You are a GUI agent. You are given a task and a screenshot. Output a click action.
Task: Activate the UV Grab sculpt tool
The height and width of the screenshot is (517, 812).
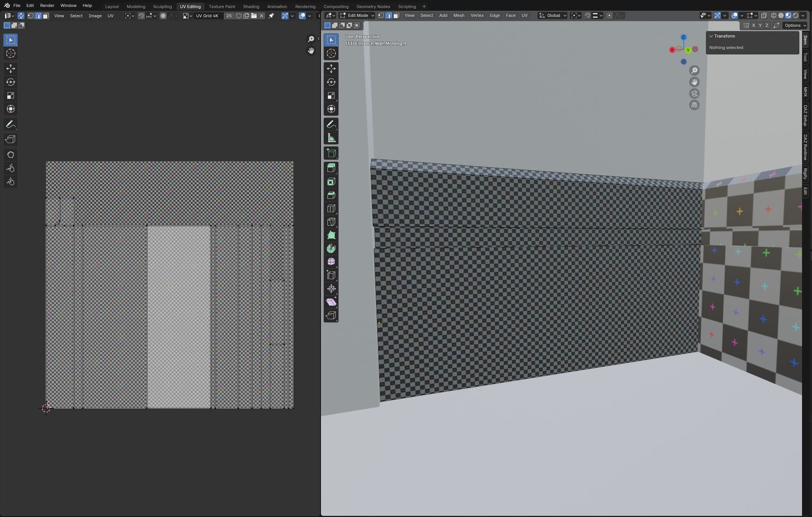11,155
